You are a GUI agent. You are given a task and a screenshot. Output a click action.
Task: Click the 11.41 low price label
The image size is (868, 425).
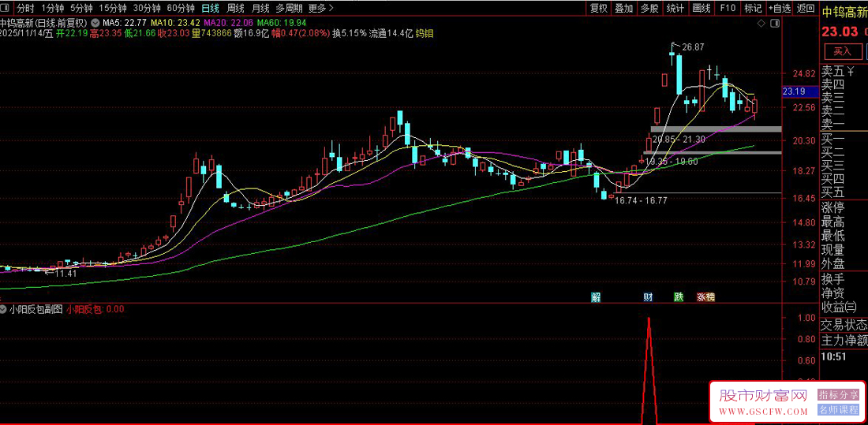65,274
